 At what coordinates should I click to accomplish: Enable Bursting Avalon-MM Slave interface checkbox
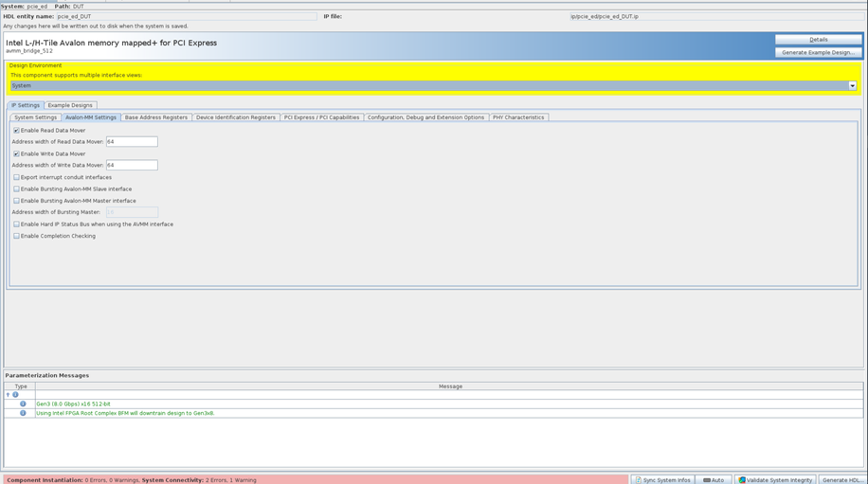click(16, 189)
